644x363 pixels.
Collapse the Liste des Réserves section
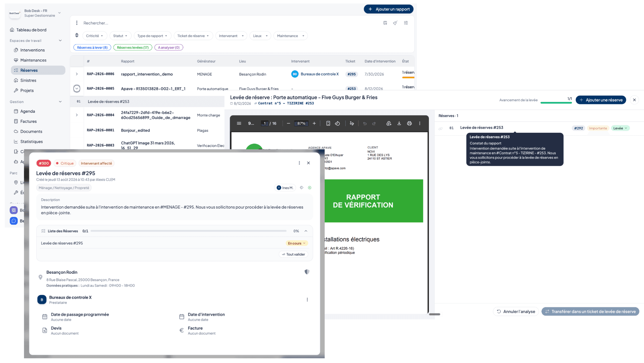[x=306, y=231]
